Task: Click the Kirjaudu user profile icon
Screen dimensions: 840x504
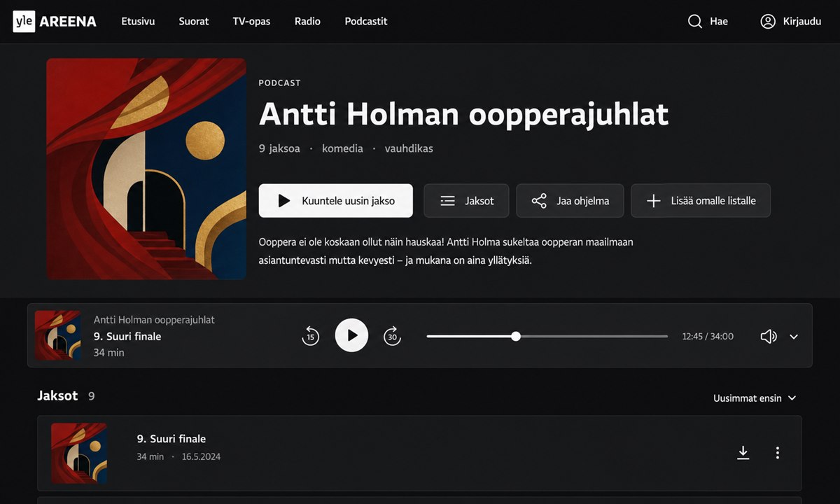Action: tap(768, 22)
